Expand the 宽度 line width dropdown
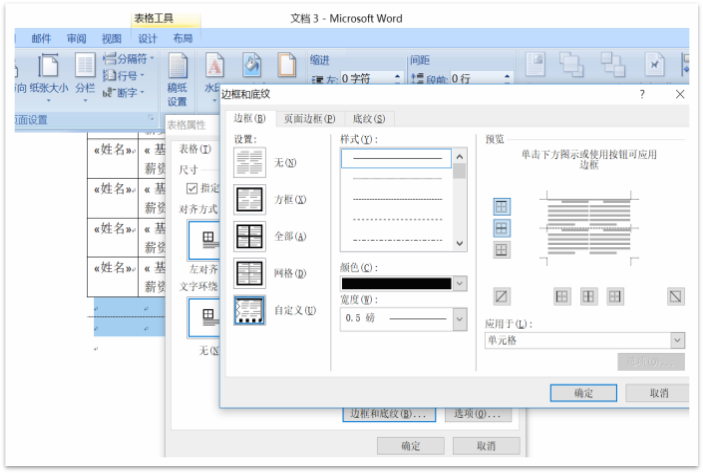Image resolution: width=703 pixels, height=473 pixels. pos(460,319)
